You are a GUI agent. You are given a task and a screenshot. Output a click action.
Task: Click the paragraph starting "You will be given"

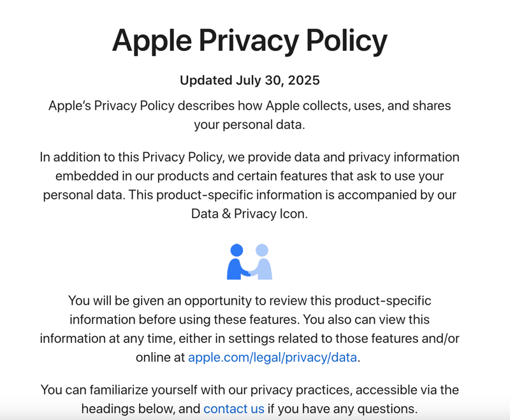(249, 328)
